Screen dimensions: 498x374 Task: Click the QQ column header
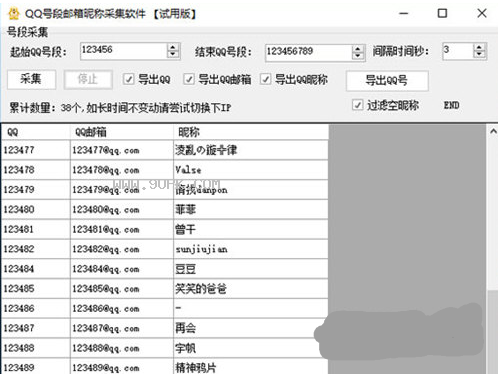click(x=36, y=132)
